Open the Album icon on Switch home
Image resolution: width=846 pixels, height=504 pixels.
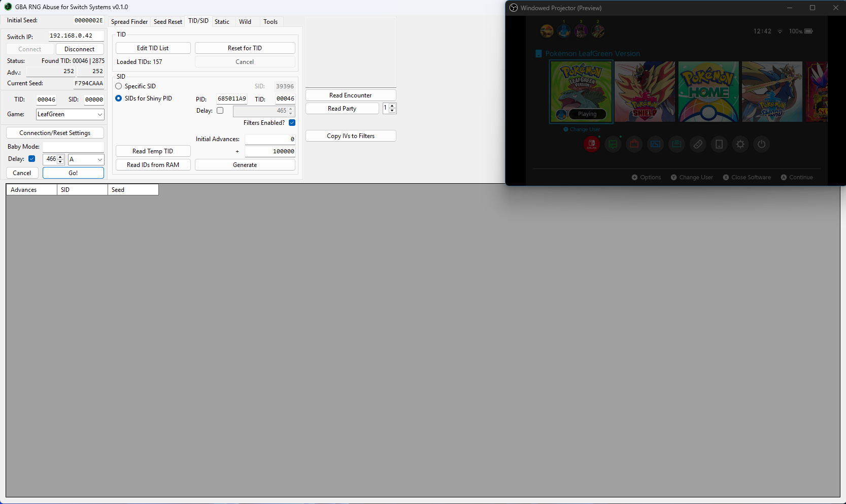pos(656,144)
